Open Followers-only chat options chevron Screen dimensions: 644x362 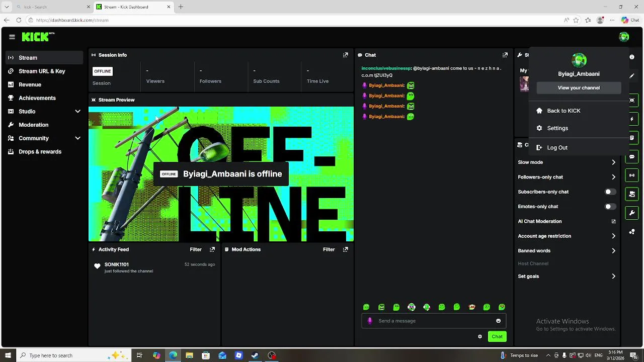point(613,177)
